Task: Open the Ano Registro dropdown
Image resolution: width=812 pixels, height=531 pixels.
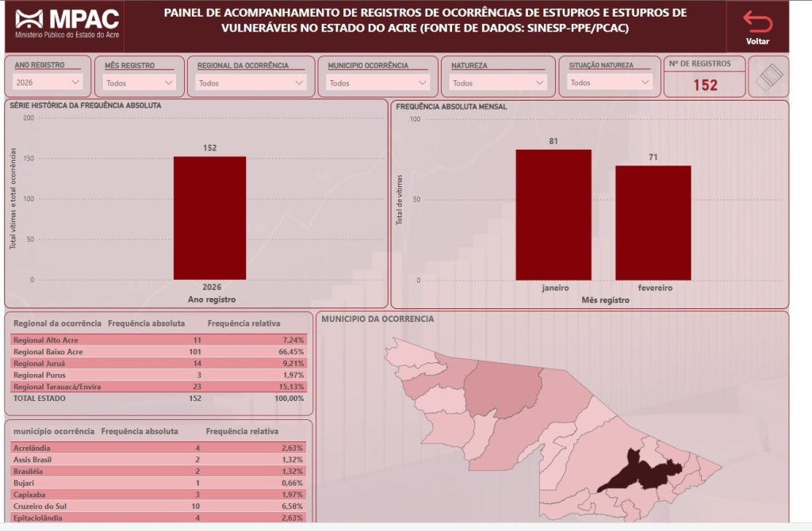Action: pos(48,82)
